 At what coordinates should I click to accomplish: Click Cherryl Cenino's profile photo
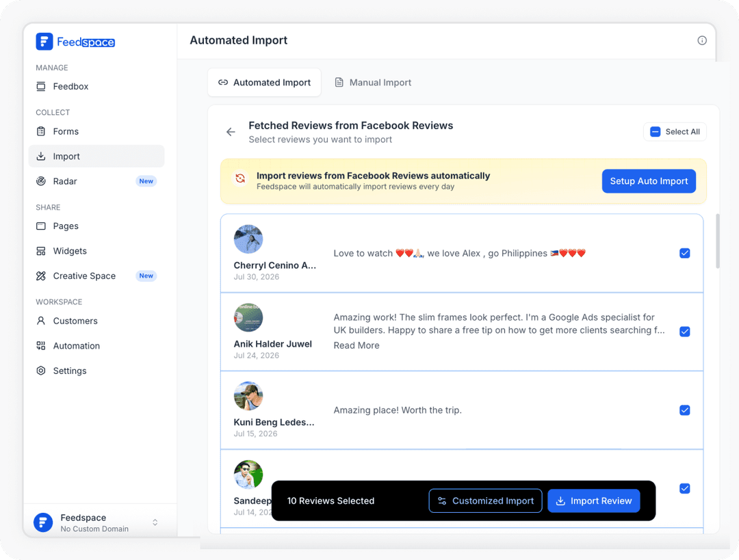pos(248,239)
